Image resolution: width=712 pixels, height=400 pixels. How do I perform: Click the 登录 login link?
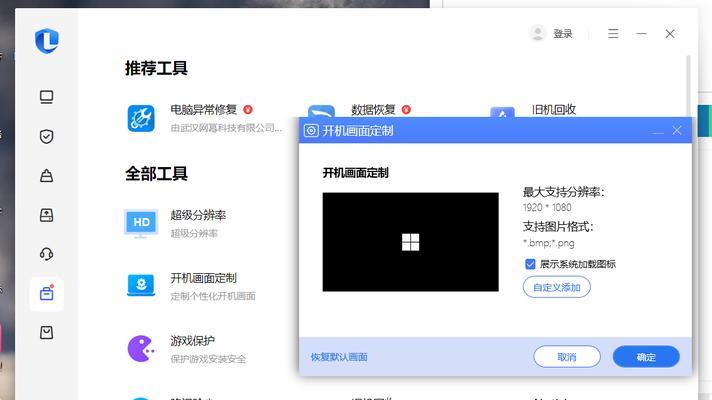563,34
